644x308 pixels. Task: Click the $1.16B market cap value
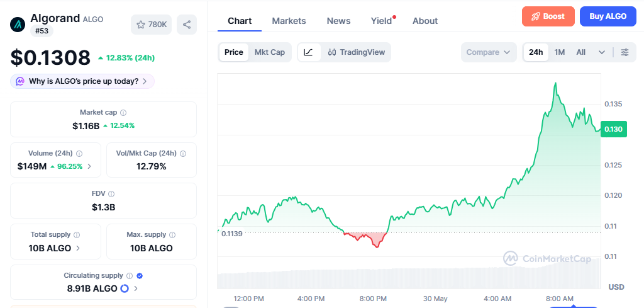tap(86, 126)
